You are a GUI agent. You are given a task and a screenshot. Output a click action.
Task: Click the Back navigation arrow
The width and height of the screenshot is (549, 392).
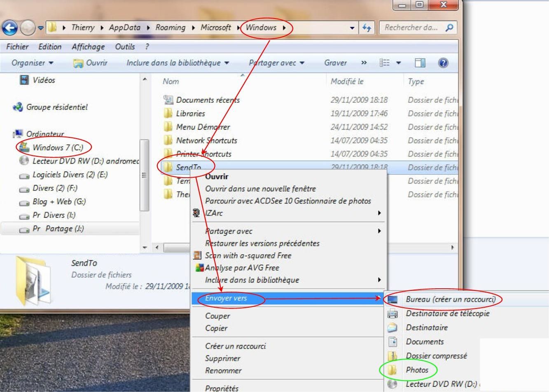coord(10,28)
